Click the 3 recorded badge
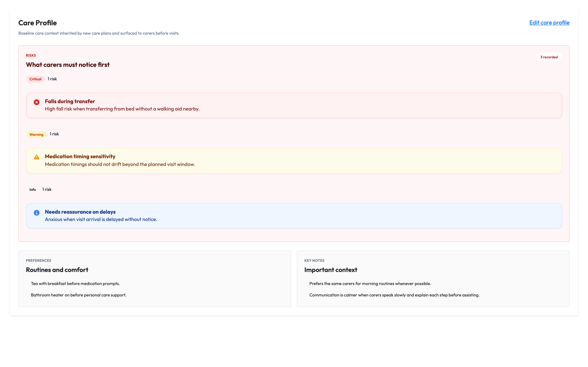 (549, 57)
